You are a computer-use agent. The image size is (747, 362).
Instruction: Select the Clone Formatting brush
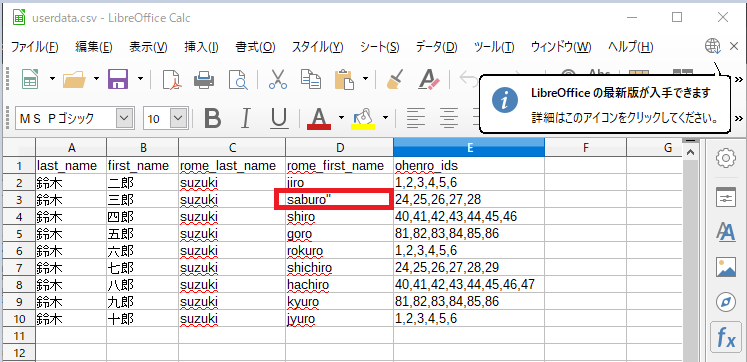pos(395,80)
